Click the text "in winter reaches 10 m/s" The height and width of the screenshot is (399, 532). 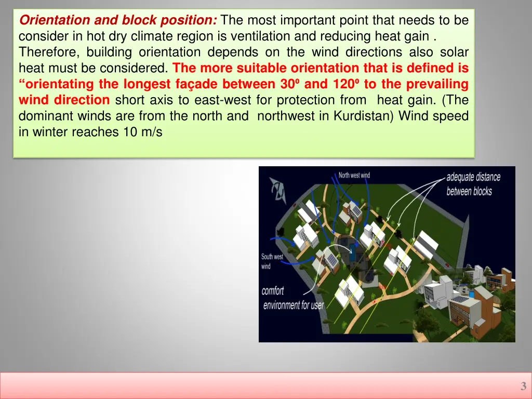pos(90,132)
